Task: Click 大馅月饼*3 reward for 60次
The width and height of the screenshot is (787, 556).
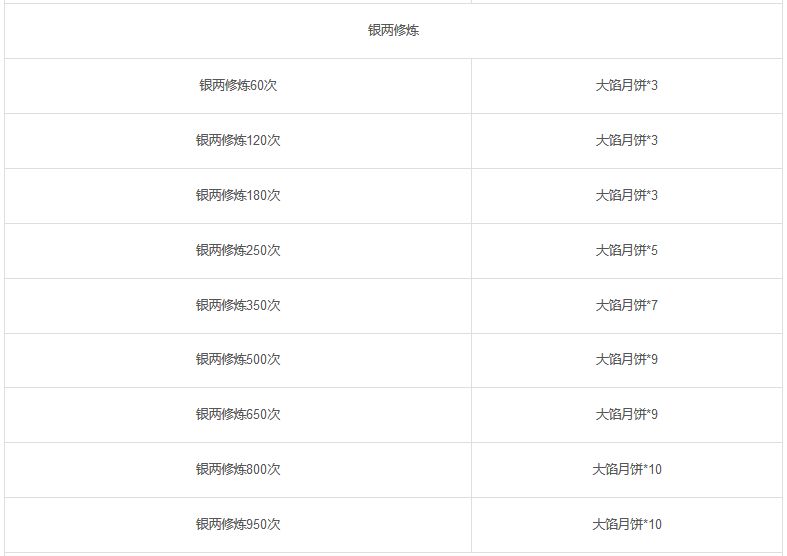Action: (x=626, y=85)
